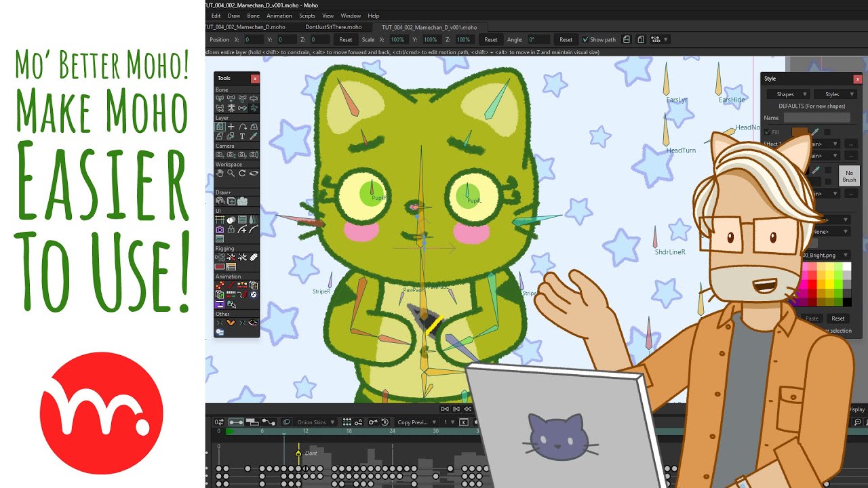Click the rewind playback button
This screenshot has width=868, height=488.
(467, 409)
